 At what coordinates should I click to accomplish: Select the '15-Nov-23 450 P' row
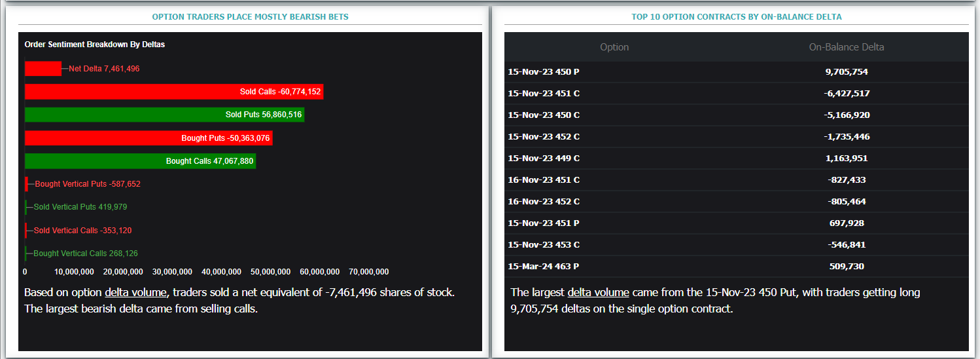(737, 72)
